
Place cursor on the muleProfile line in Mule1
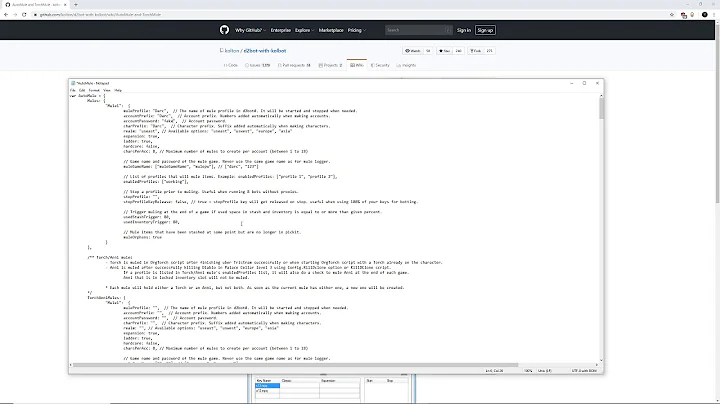tap(240, 111)
